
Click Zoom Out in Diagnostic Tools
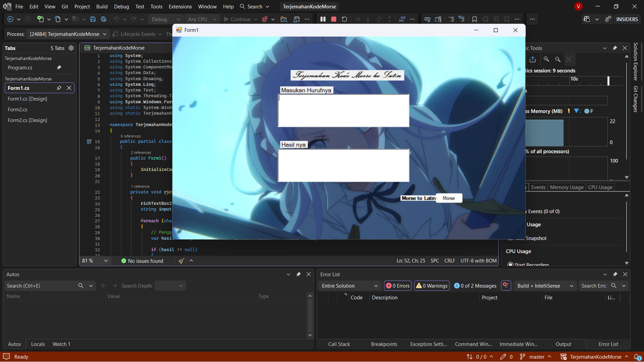(x=558, y=59)
